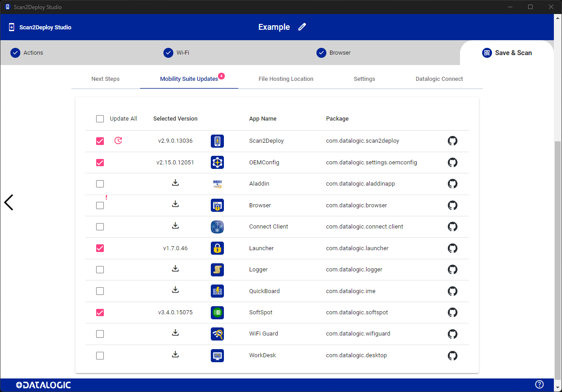This screenshot has width=562, height=392.
Task: Open the File Hosting Location tab
Action: (x=286, y=79)
